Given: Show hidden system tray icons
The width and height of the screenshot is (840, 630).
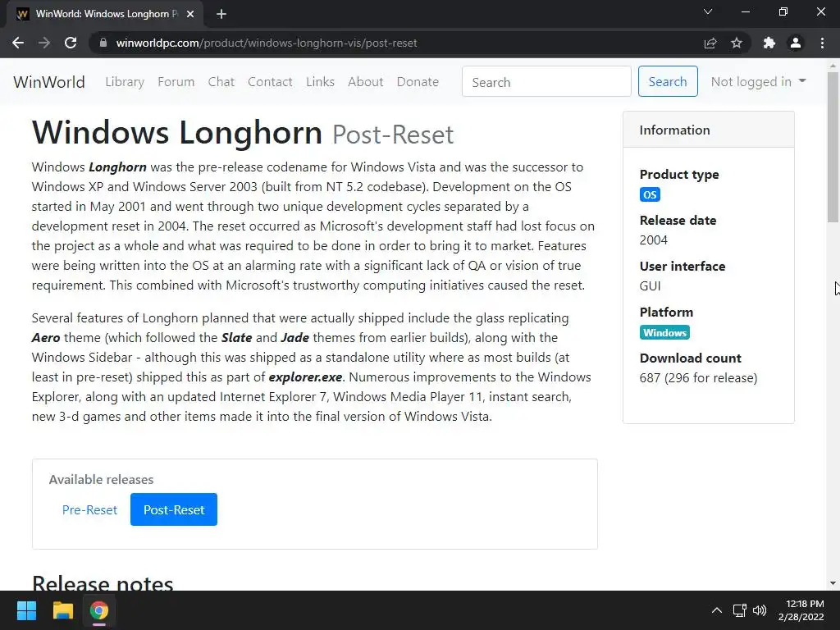Looking at the screenshot, I should [x=717, y=610].
